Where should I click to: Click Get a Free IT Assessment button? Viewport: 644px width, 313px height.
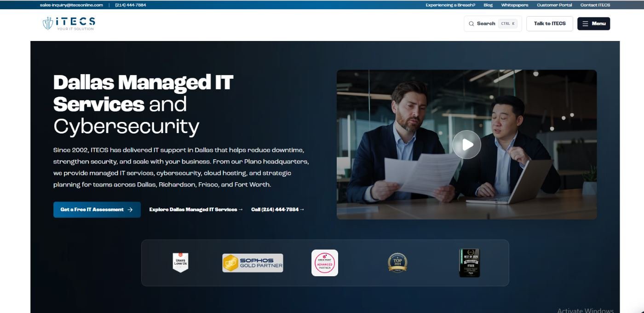[97, 209]
